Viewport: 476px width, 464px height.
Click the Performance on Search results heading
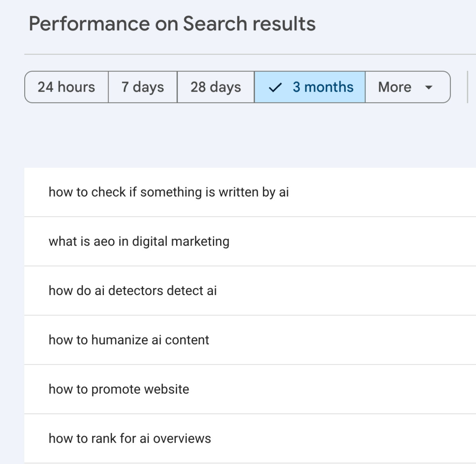coord(172,24)
